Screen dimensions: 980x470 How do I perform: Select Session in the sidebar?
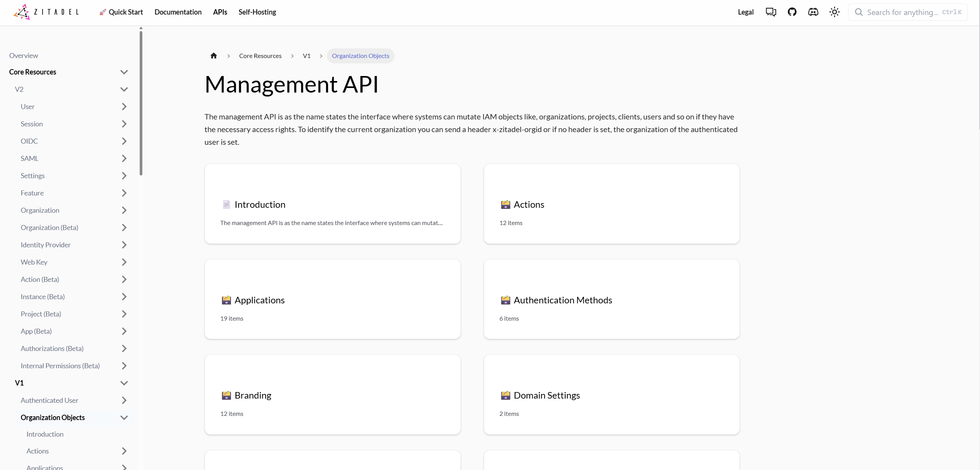[x=31, y=124]
